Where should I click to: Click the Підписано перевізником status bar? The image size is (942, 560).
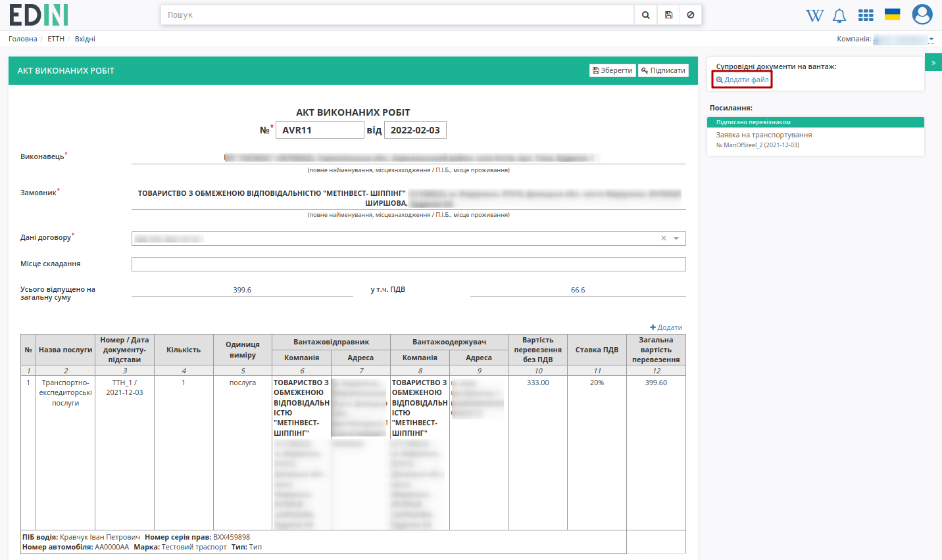[816, 122]
